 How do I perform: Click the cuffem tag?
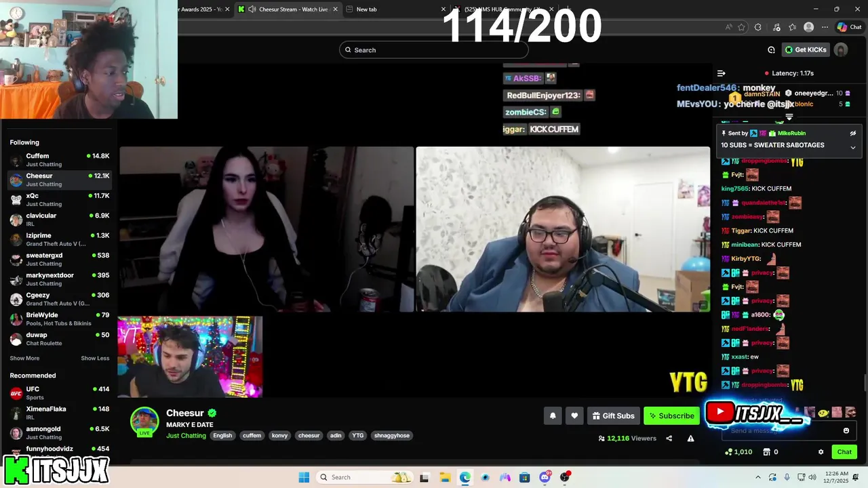252,436
